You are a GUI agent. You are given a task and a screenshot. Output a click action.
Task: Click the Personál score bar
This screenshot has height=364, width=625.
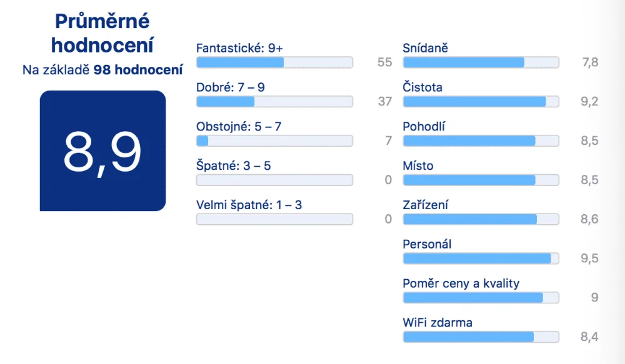coord(481,258)
